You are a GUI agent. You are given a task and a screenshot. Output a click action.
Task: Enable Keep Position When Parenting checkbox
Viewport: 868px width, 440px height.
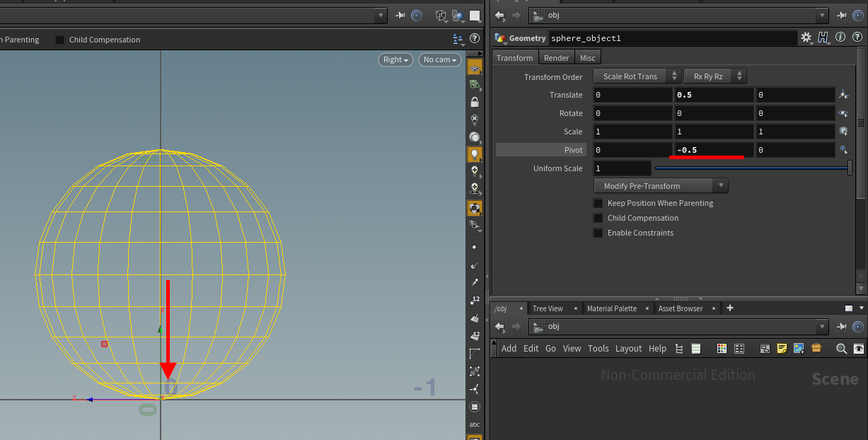pos(598,203)
